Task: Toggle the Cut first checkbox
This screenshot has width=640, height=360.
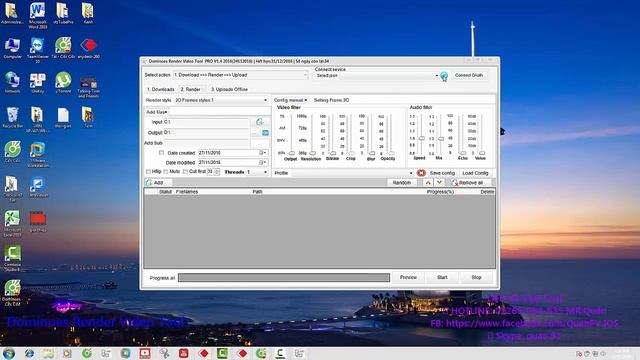Action: (x=185, y=172)
